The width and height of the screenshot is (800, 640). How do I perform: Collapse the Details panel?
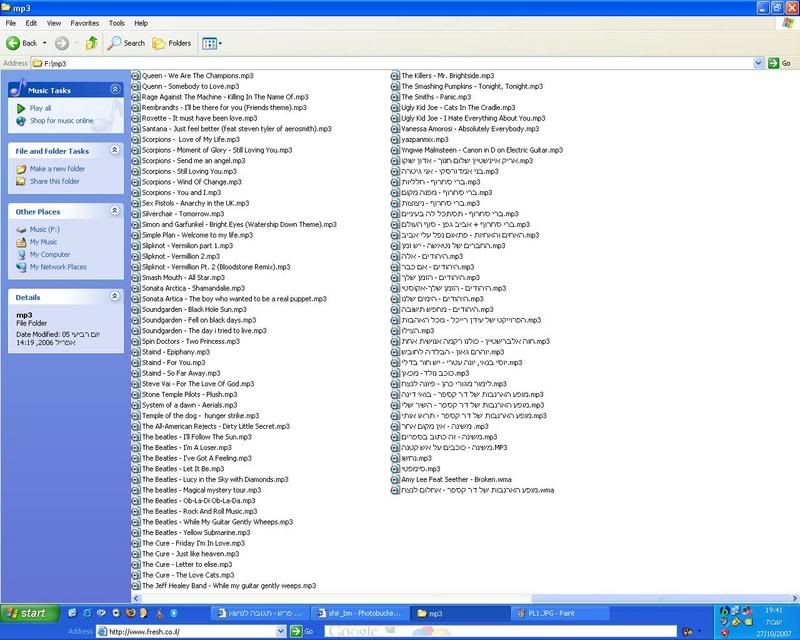pos(115,297)
